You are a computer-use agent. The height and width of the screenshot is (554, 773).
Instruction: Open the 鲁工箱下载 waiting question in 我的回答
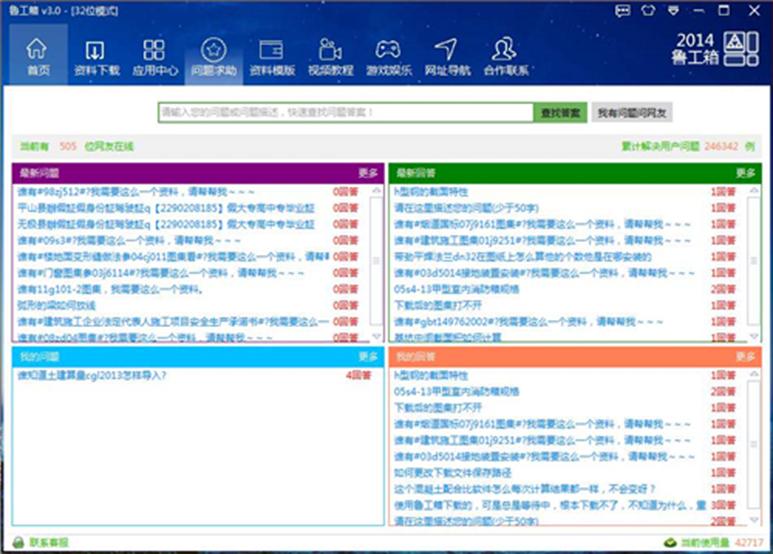pyautogui.click(x=550, y=506)
